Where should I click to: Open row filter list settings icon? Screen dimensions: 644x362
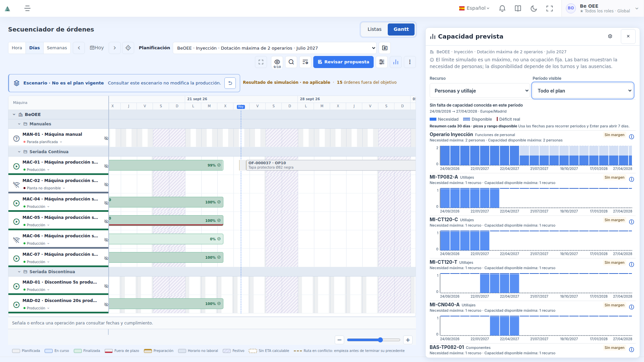pos(305,62)
